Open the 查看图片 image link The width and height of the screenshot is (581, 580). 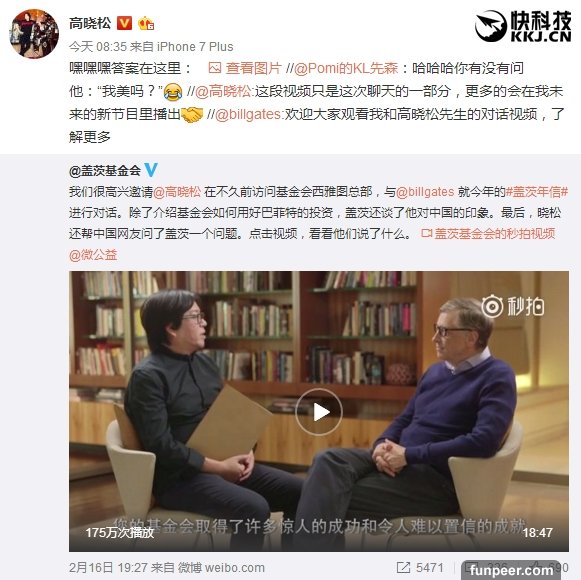tap(245, 68)
